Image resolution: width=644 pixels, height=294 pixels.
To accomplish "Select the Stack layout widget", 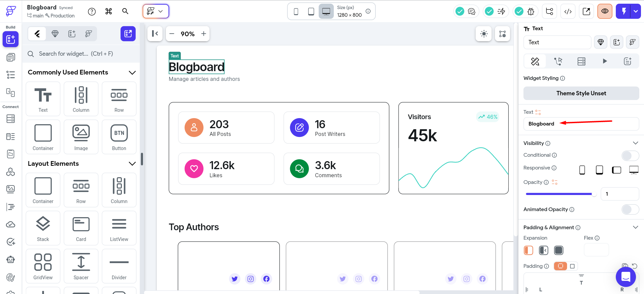I will [x=43, y=228].
